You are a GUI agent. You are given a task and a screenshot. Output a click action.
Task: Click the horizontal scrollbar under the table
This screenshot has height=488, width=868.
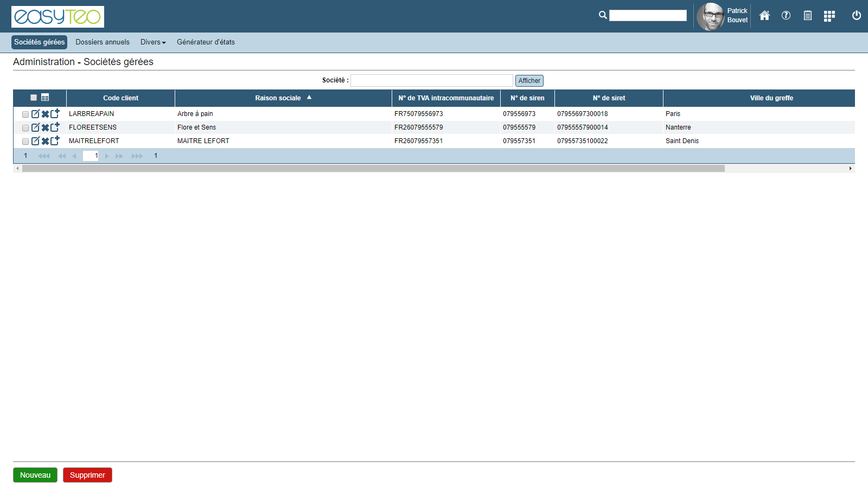373,169
